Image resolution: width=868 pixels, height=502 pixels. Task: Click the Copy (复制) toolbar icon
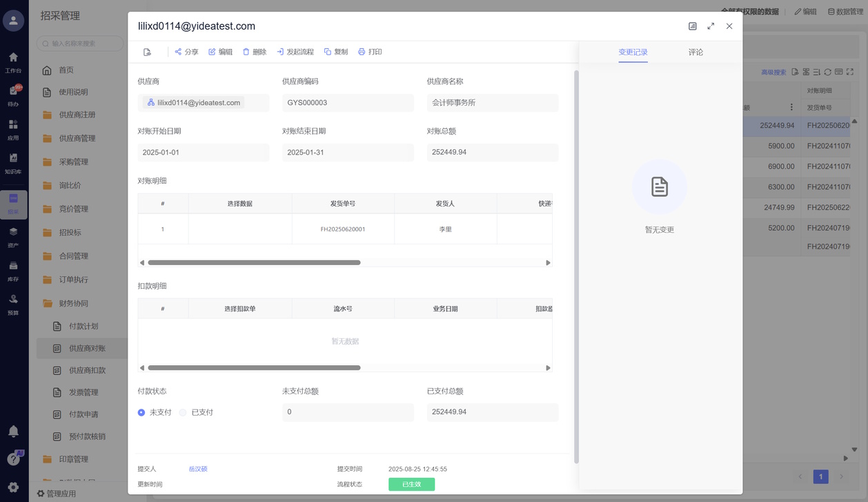[x=328, y=52]
